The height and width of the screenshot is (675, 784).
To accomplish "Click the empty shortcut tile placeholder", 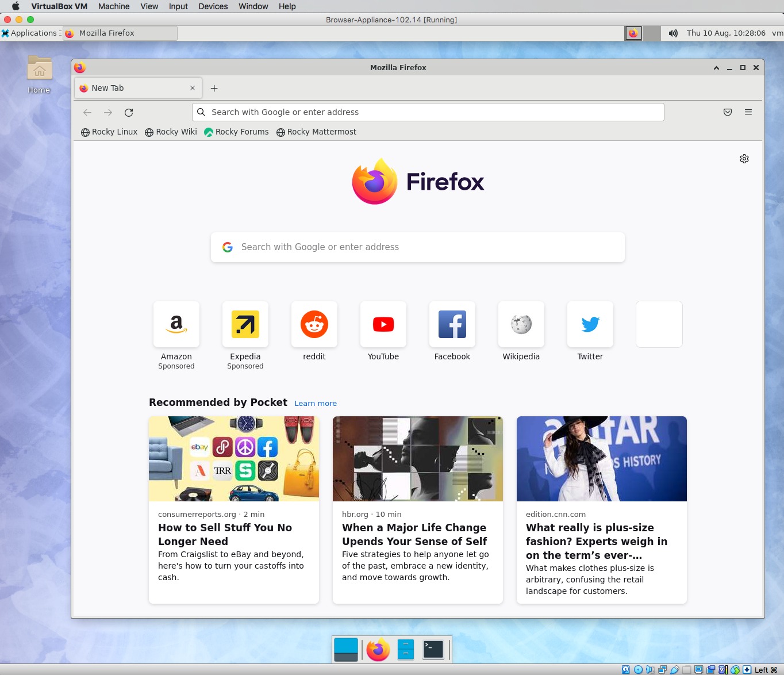I will pyautogui.click(x=659, y=324).
